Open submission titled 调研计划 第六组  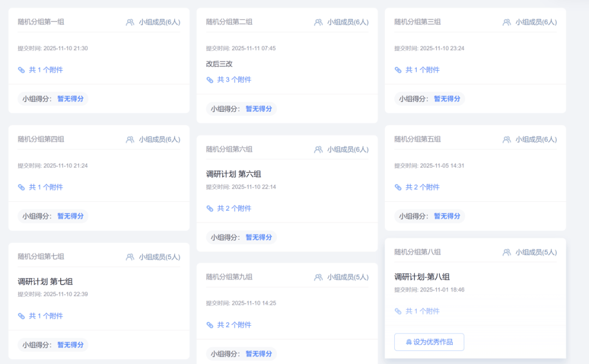[x=233, y=174]
